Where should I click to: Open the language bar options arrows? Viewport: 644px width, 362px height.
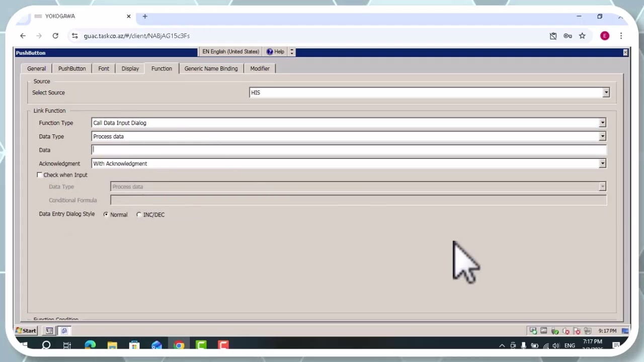(292, 52)
